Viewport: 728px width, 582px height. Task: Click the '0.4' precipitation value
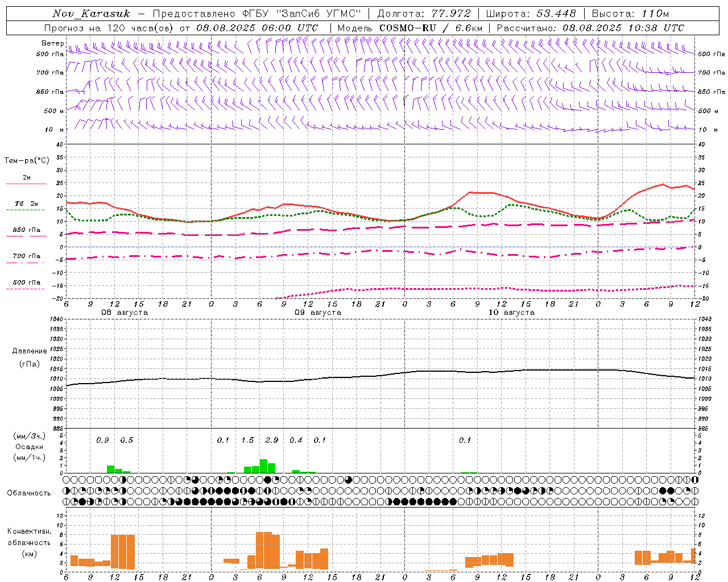[x=296, y=440]
